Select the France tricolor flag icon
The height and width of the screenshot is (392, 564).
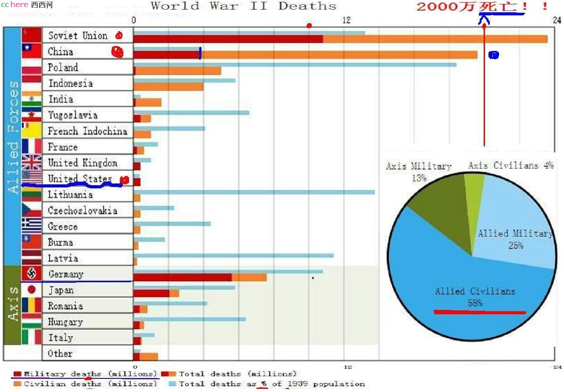[x=32, y=146]
